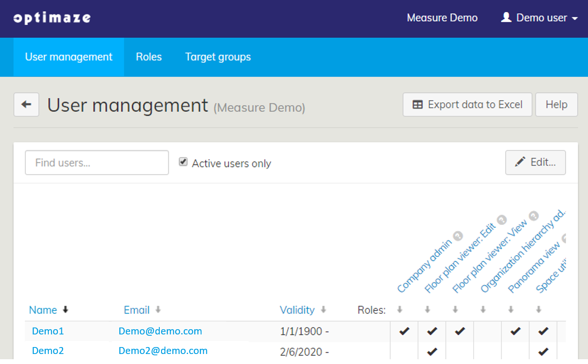588x364 pixels.
Task: Sort by Name column arrow
Action: coord(66,310)
